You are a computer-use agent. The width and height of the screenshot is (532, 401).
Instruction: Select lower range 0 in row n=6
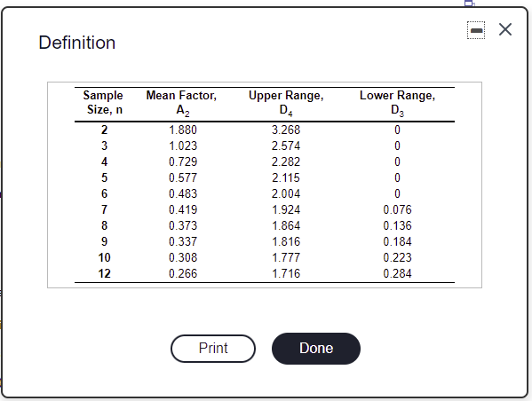point(397,193)
